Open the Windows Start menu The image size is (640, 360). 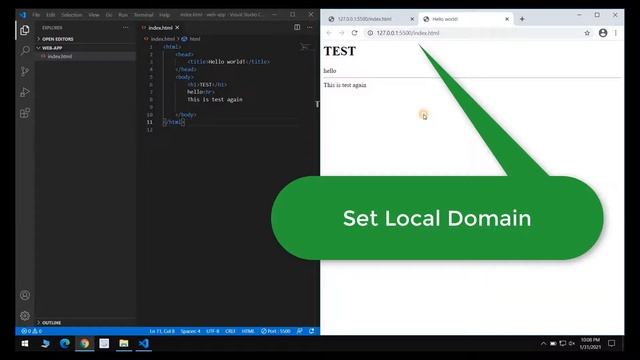[25, 344]
